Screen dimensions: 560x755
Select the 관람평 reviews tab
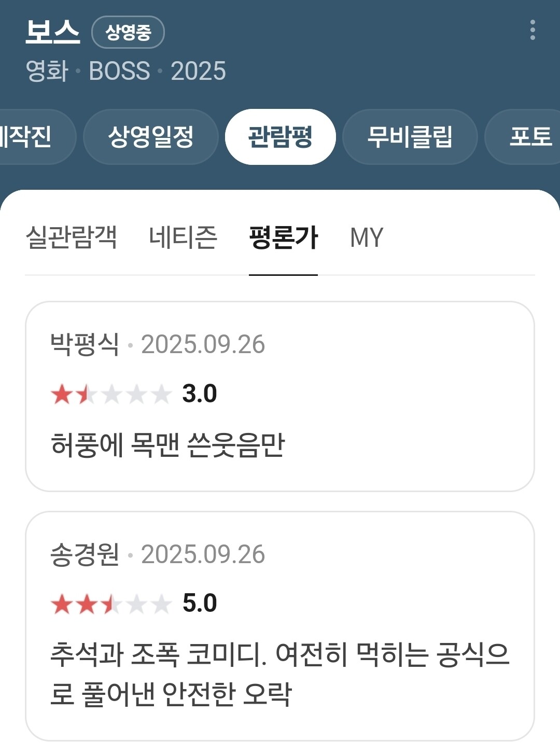click(x=280, y=137)
